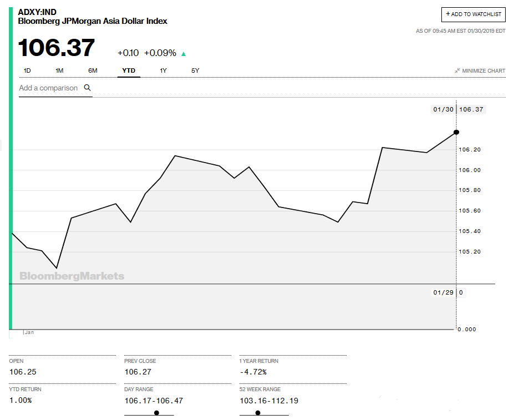
Task: Click the 105.60 y-axis label
Action: [470, 211]
